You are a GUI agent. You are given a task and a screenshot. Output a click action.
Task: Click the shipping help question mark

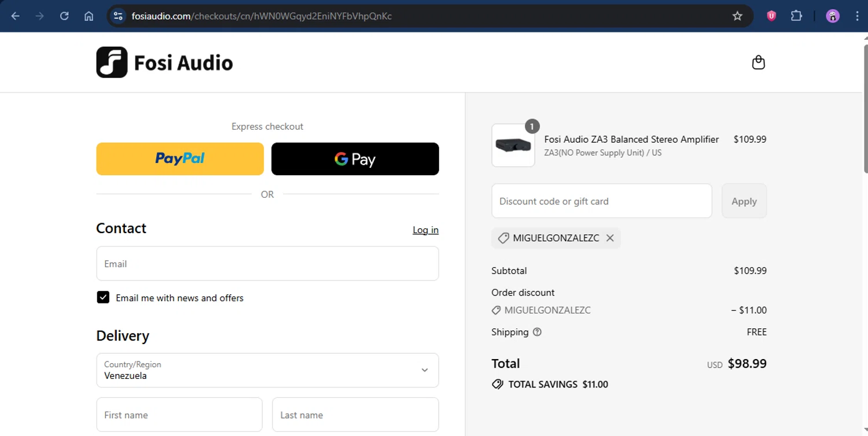tap(537, 332)
